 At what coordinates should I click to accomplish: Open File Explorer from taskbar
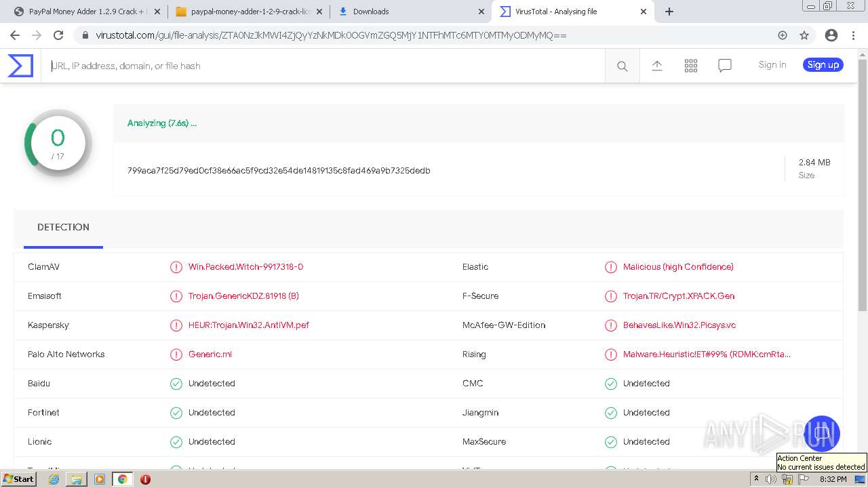77,479
